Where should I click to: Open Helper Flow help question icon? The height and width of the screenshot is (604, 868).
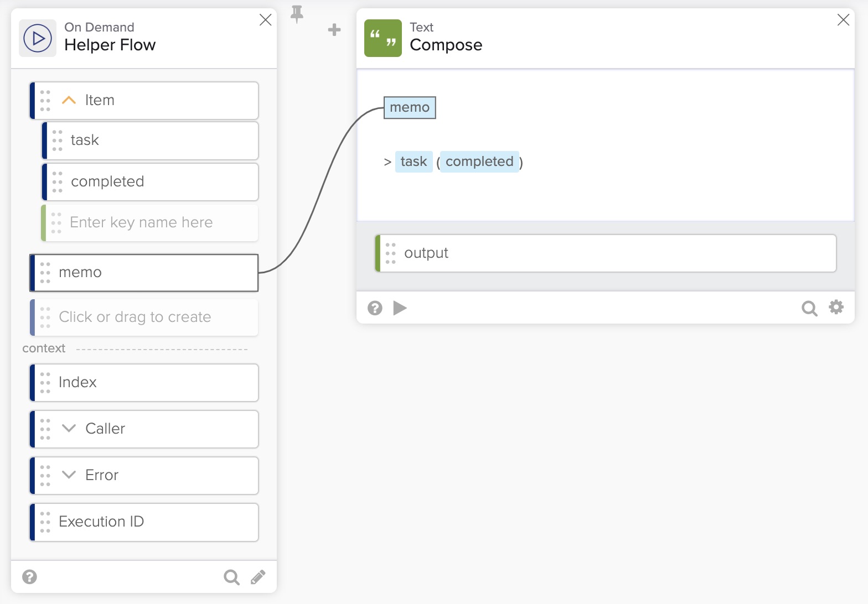click(x=29, y=577)
